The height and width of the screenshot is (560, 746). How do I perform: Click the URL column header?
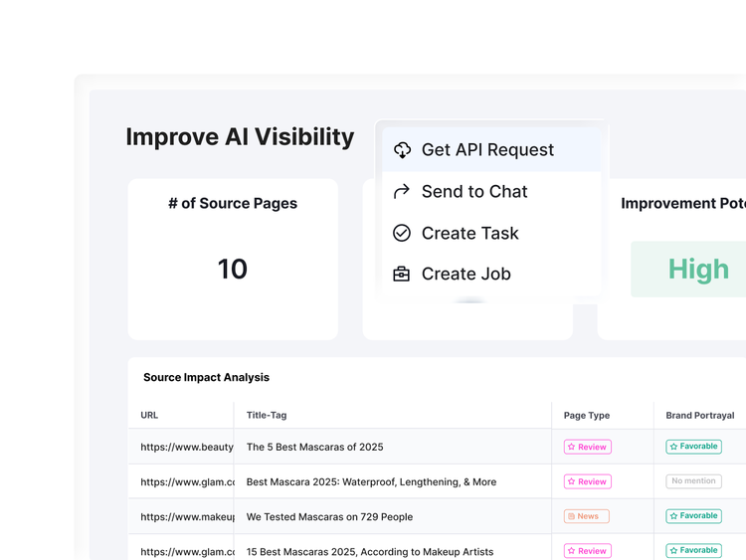pos(149,415)
